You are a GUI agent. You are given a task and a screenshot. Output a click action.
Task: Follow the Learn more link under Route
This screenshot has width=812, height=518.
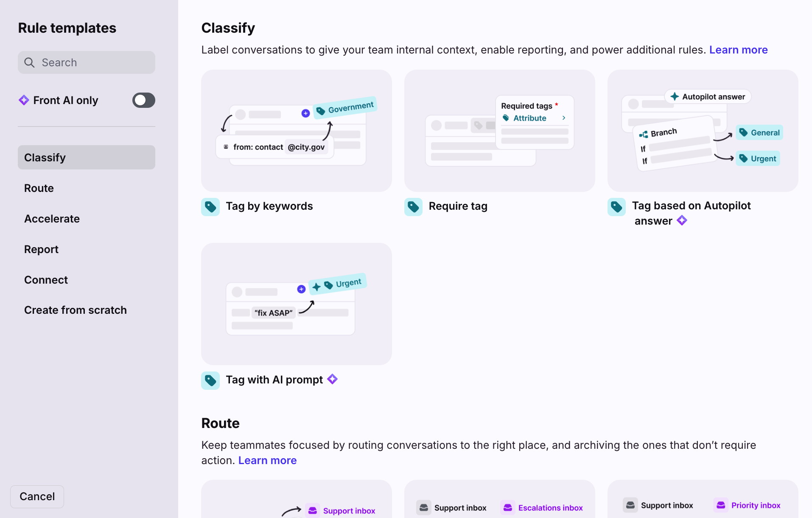(267, 460)
